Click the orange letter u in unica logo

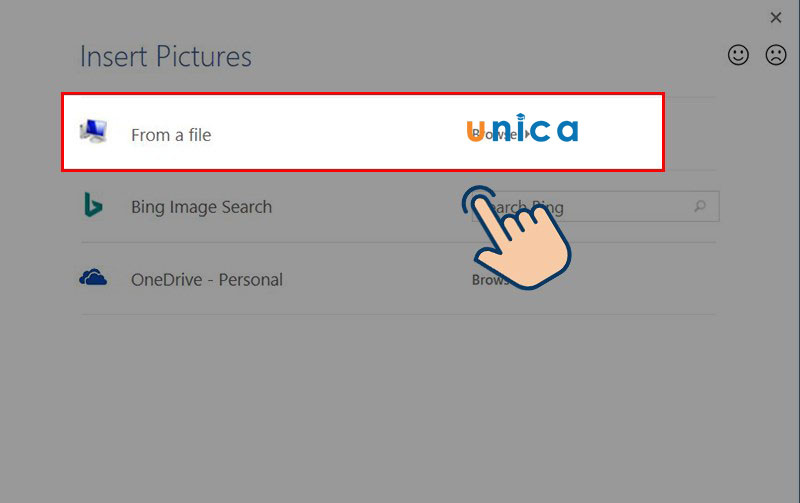click(476, 130)
